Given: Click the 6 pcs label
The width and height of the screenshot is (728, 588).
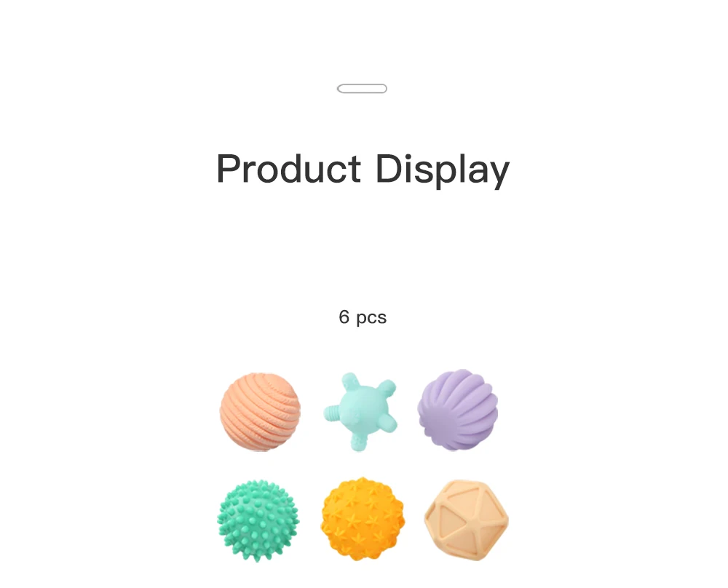Looking at the screenshot, I should click(x=363, y=317).
